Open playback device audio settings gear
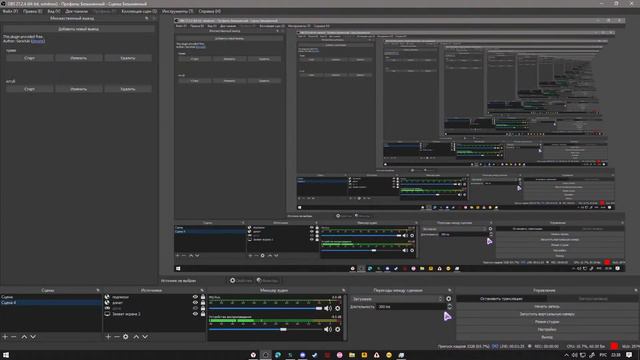This screenshot has width=640, height=360. pos(338,329)
